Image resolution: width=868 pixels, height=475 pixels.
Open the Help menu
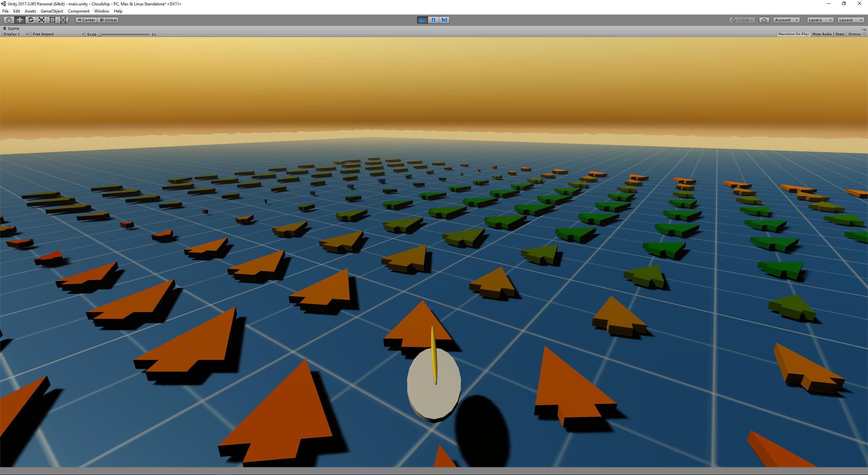pos(118,11)
